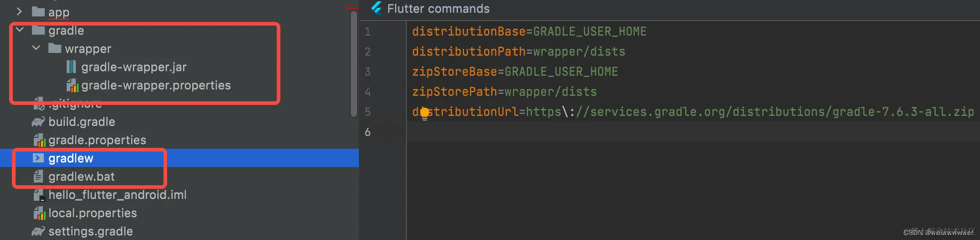The width and height of the screenshot is (980, 240).
Task: Click the distributionBase property line
Action: coord(529,31)
